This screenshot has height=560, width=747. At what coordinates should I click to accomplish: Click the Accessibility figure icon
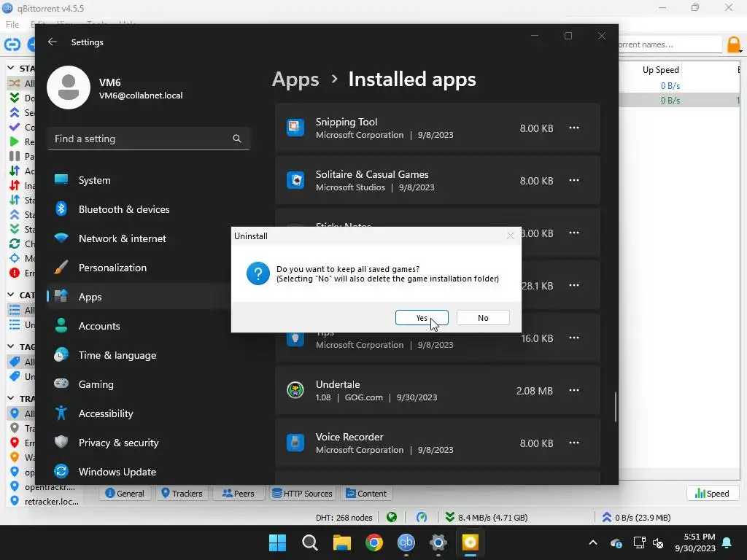[61, 413]
